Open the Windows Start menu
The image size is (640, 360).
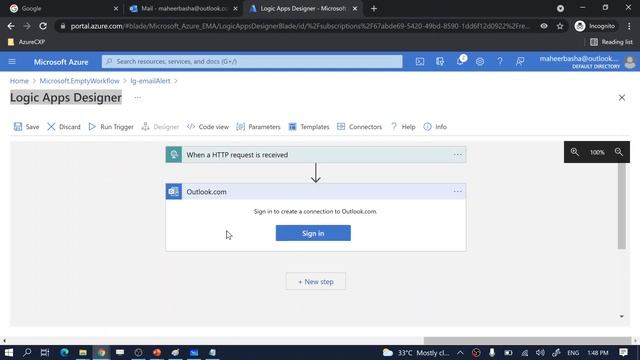click(x=9, y=353)
